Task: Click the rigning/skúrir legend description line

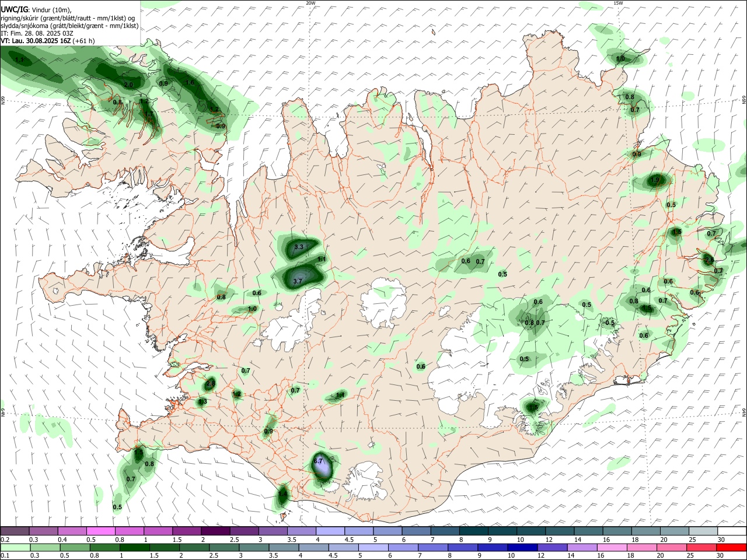Action: (68, 18)
